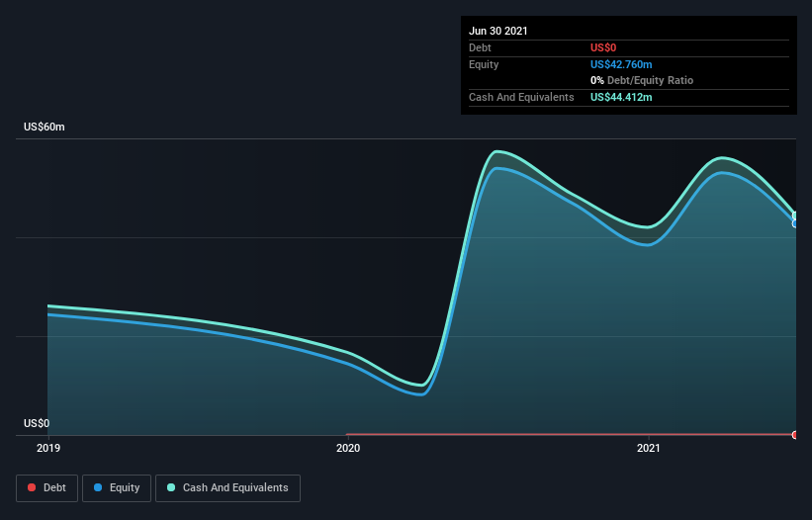Click the 2020 x-axis label
This screenshot has width=812, height=520.
(348, 448)
